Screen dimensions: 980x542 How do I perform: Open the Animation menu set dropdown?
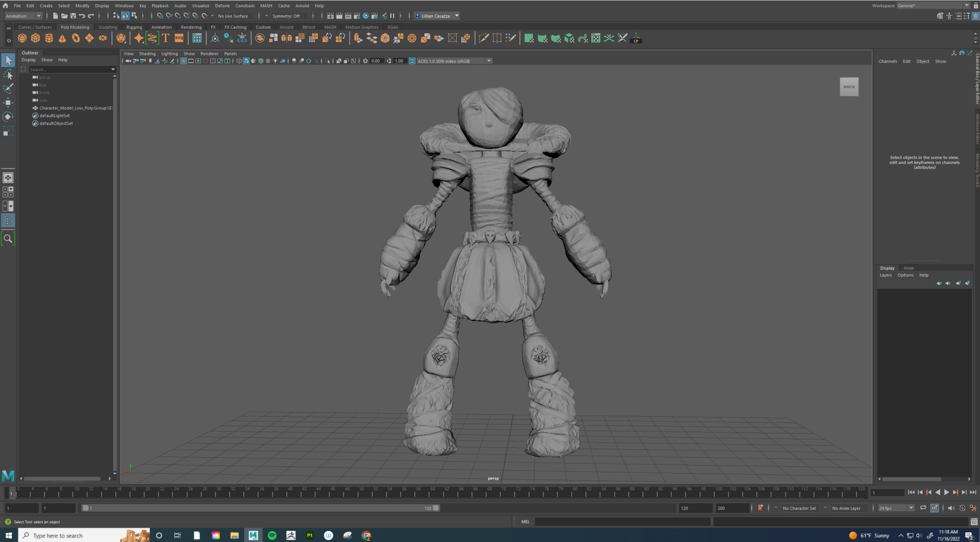[x=24, y=16]
